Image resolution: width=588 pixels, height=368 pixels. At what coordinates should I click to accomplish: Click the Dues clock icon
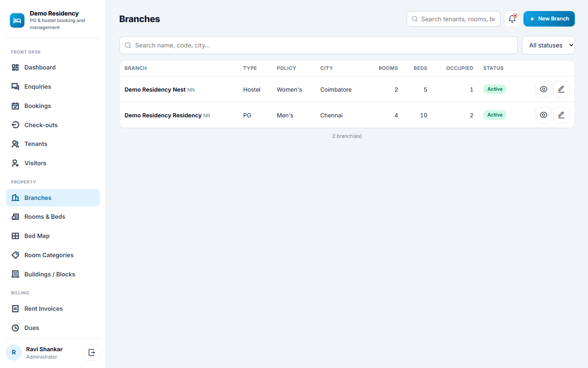pos(16,328)
